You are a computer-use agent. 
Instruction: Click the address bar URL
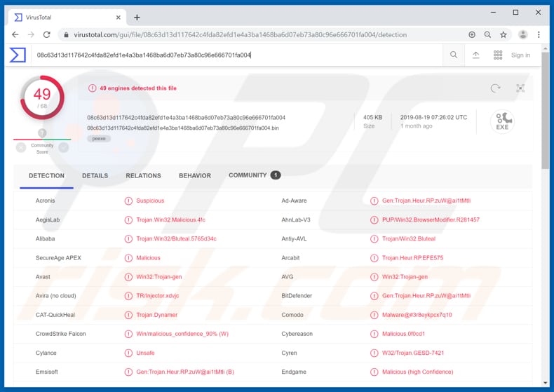(241, 34)
